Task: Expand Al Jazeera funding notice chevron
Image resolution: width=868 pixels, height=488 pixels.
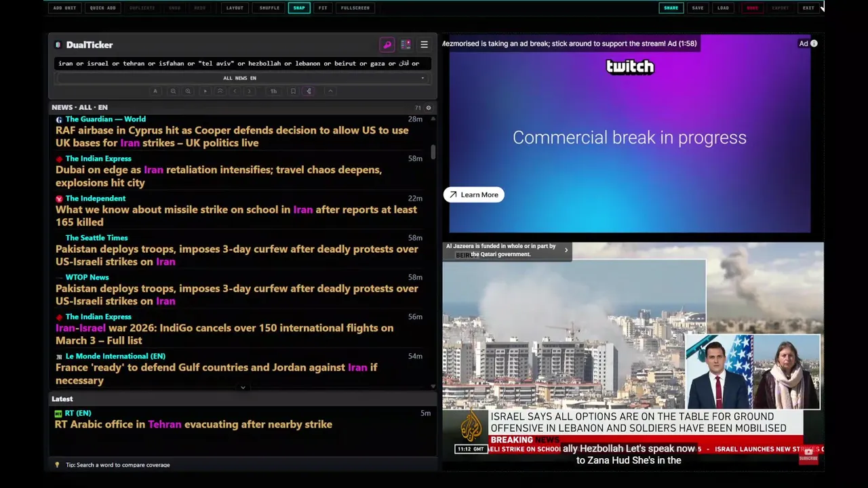Action: pyautogui.click(x=566, y=250)
